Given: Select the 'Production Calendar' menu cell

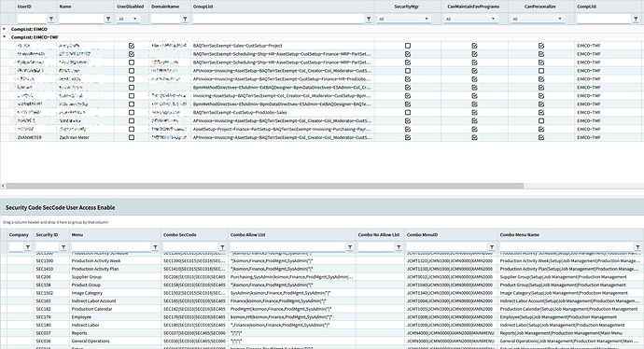Looking at the screenshot, I should click(116, 309).
